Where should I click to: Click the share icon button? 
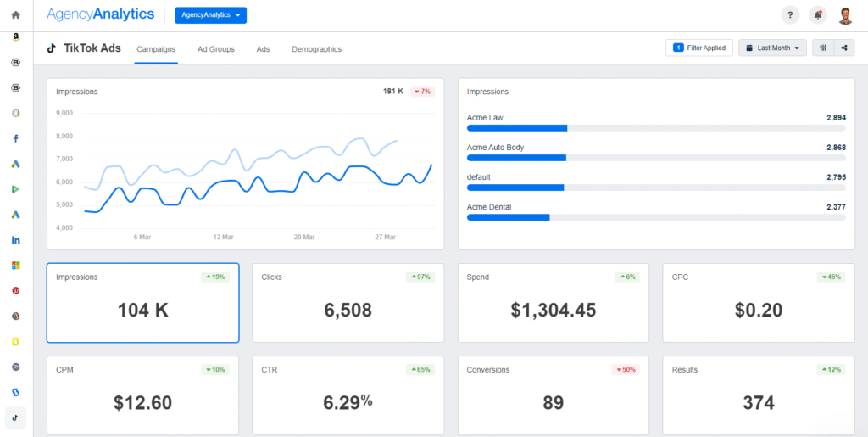click(844, 48)
